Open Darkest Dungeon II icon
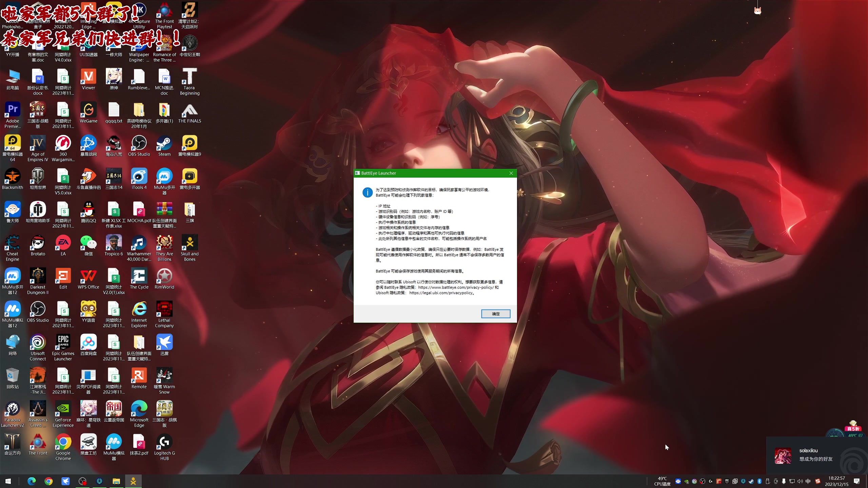This screenshot has width=868, height=488. (x=38, y=281)
